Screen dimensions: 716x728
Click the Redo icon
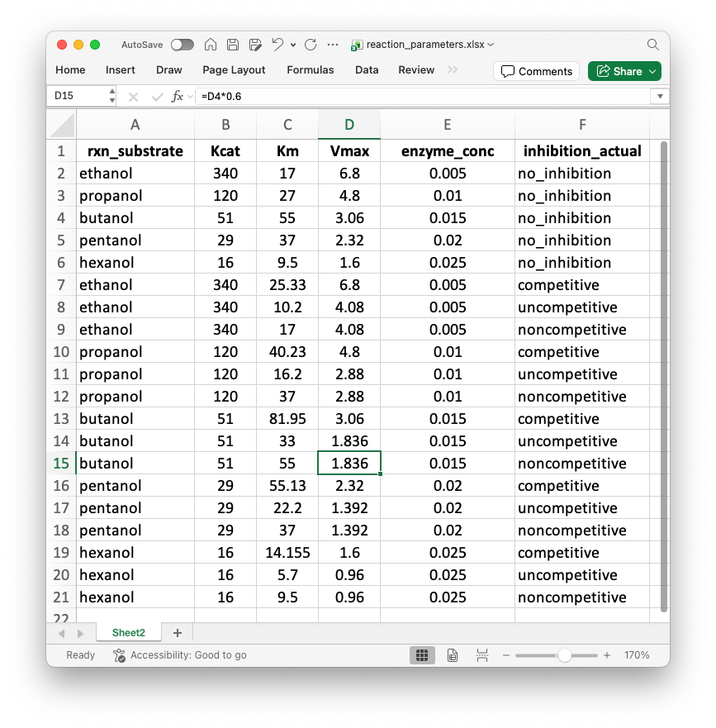(x=310, y=45)
